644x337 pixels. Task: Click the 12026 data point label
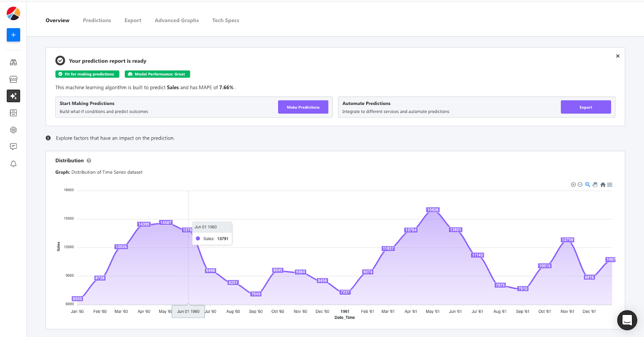click(x=121, y=247)
